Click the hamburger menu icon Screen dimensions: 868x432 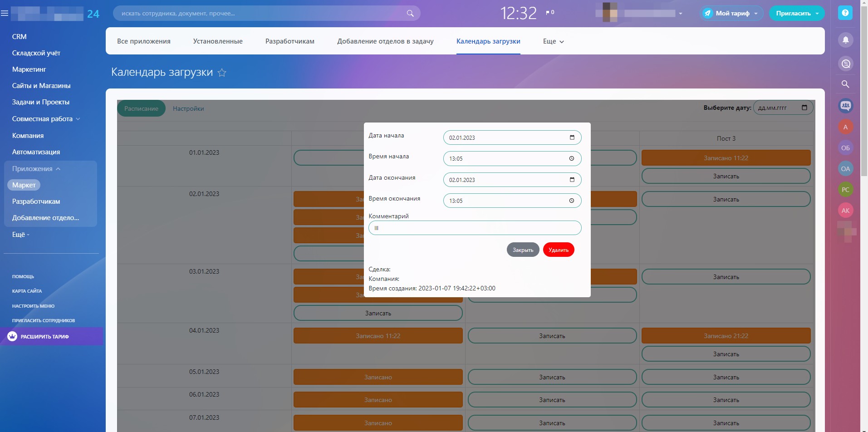pos(5,14)
